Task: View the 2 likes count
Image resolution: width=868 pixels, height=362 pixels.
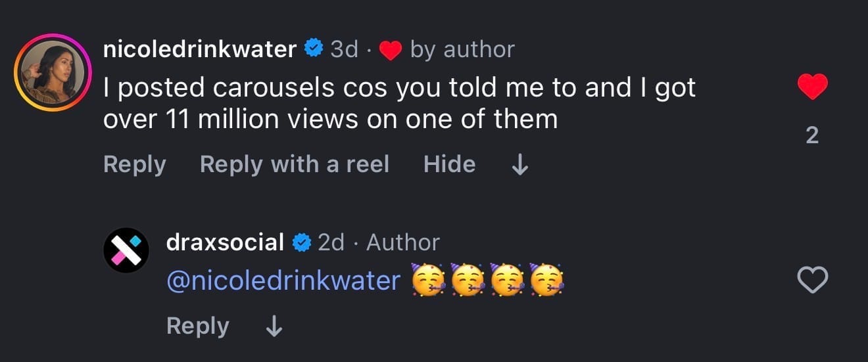Action: point(812,135)
